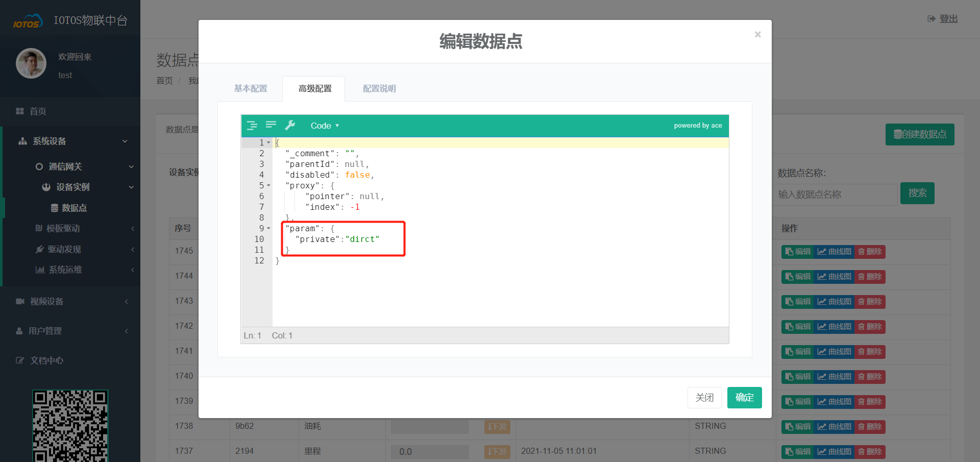Open 曲线图 for row 1743
This screenshot has width=980, height=462.
[834, 302]
